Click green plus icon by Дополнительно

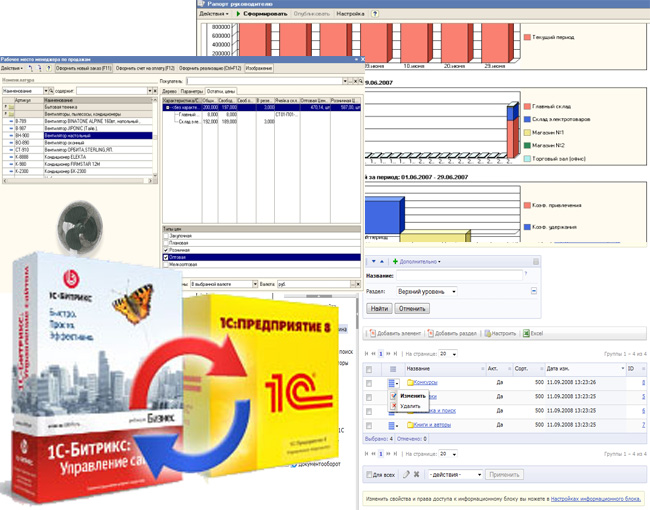pos(395,262)
